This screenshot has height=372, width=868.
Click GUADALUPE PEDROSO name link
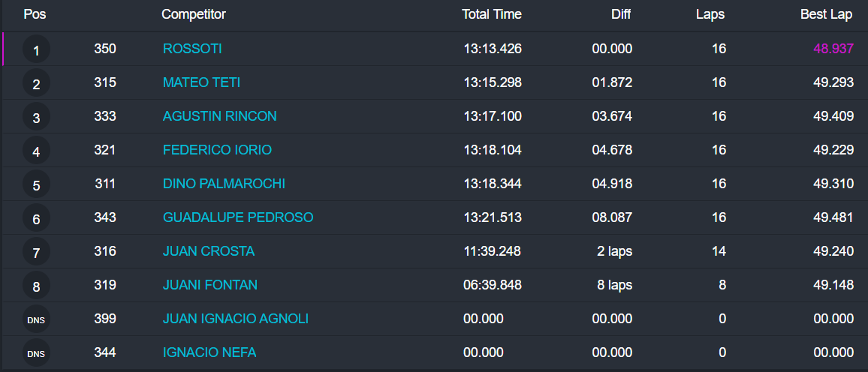click(x=238, y=217)
